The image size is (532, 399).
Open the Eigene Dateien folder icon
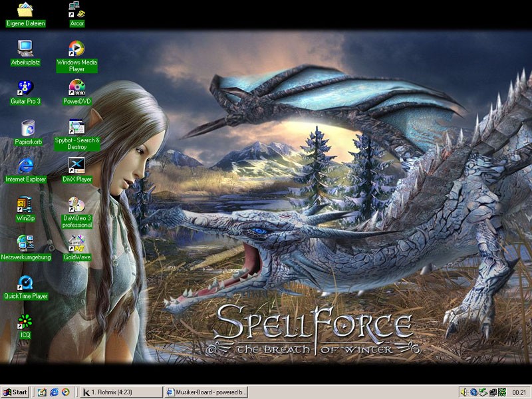click(25, 10)
